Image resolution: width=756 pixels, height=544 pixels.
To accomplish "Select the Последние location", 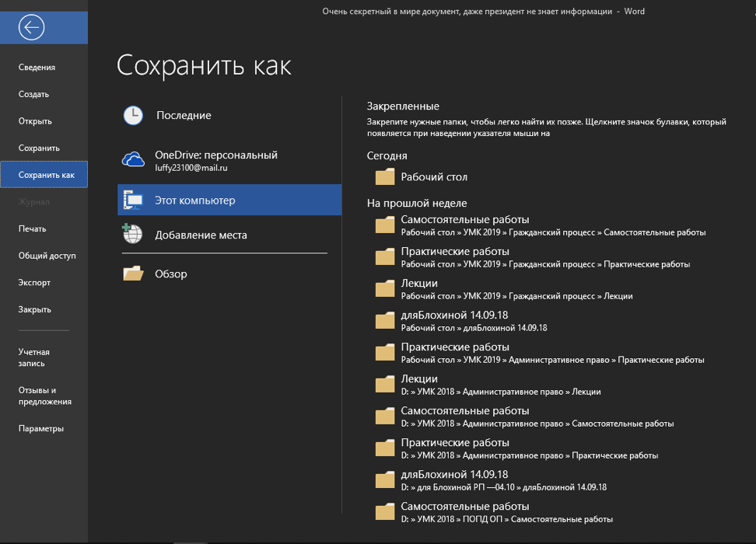I will click(229, 116).
